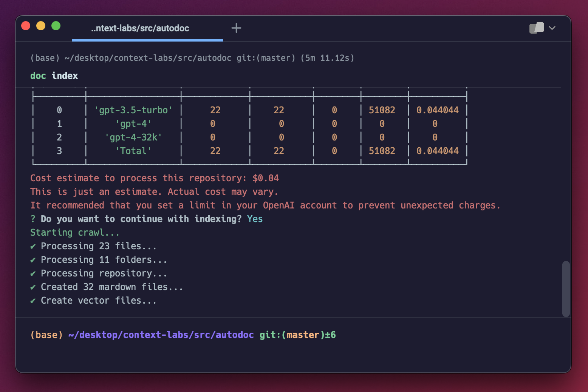Click the 'doc index' command text

pyautogui.click(x=54, y=76)
